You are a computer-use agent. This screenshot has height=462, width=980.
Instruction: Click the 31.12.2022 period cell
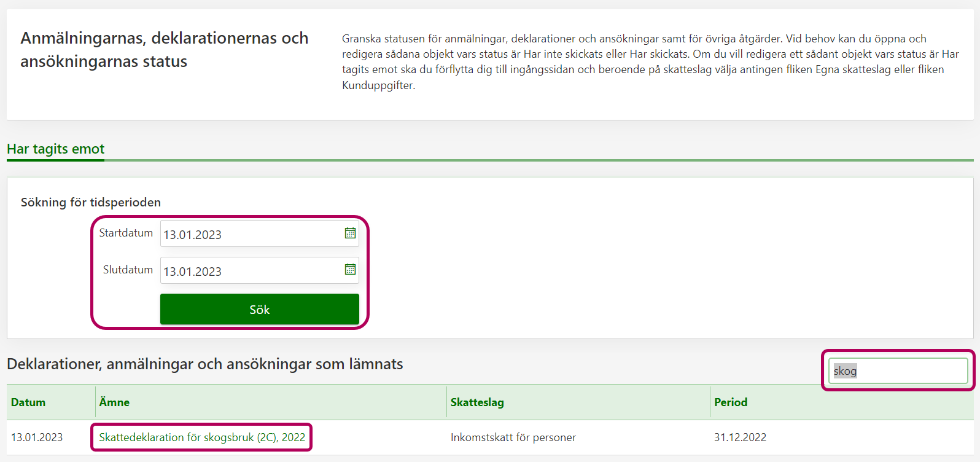740,437
